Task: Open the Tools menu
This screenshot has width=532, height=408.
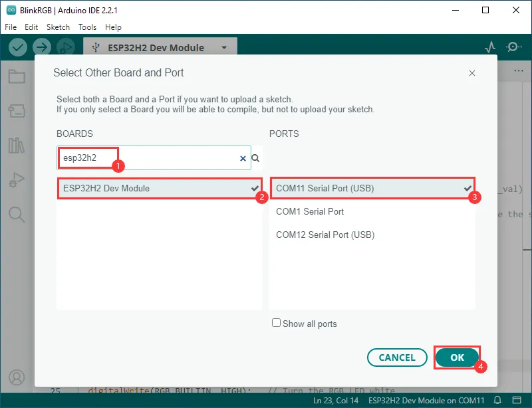Action: coord(88,27)
